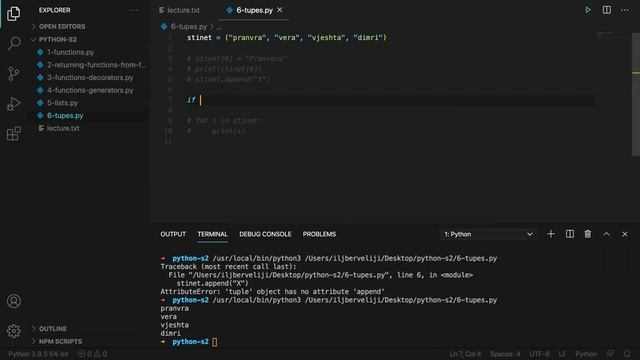
Task: Open 4-functions-generators.py file
Action: coord(90,90)
